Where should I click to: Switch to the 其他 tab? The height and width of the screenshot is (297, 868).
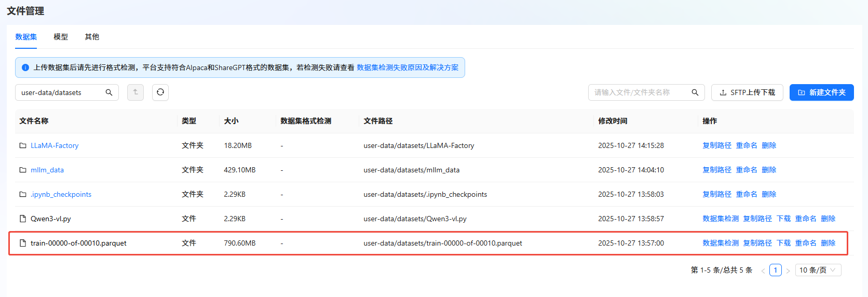click(x=92, y=37)
